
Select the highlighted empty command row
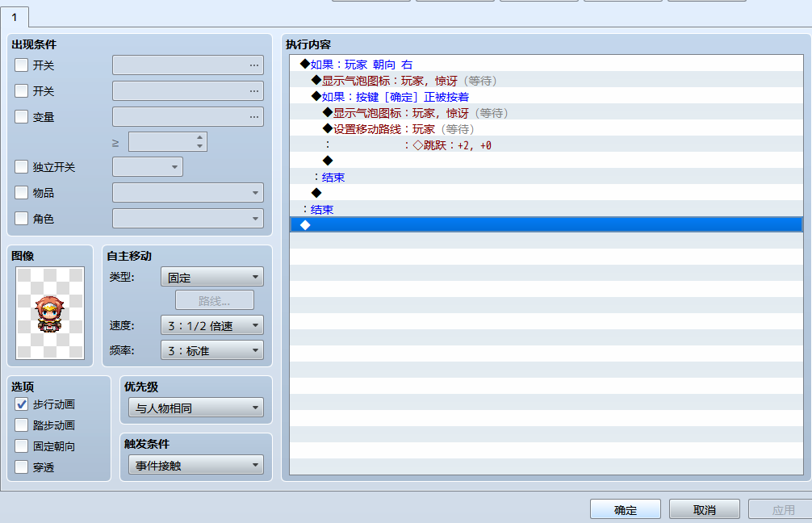(x=546, y=224)
